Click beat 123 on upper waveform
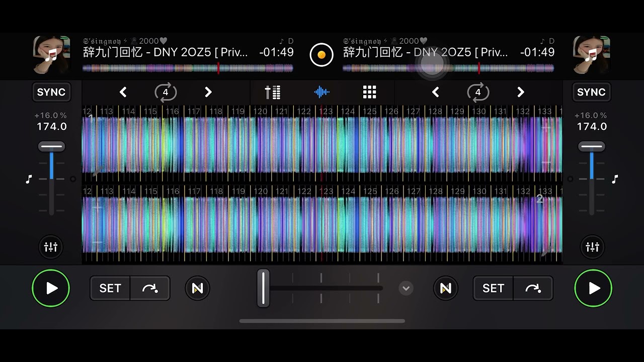Screen dimensions: 644x362 click(x=326, y=112)
